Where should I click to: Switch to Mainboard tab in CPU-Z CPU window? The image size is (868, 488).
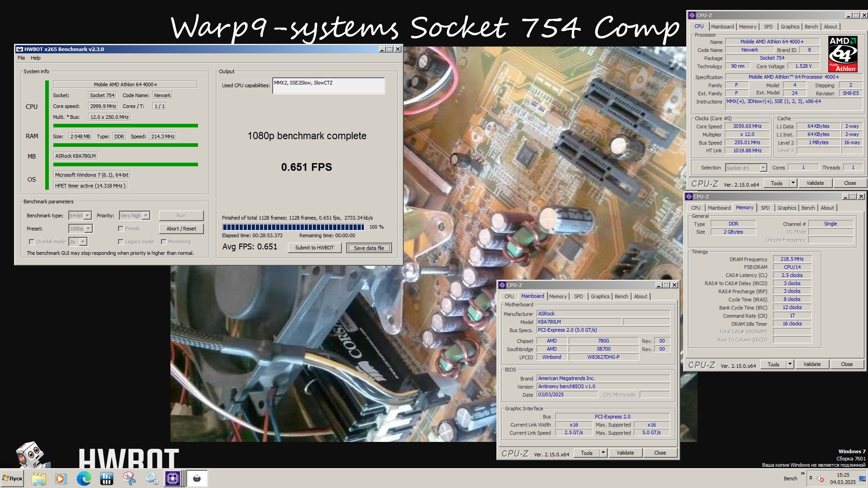point(722,27)
